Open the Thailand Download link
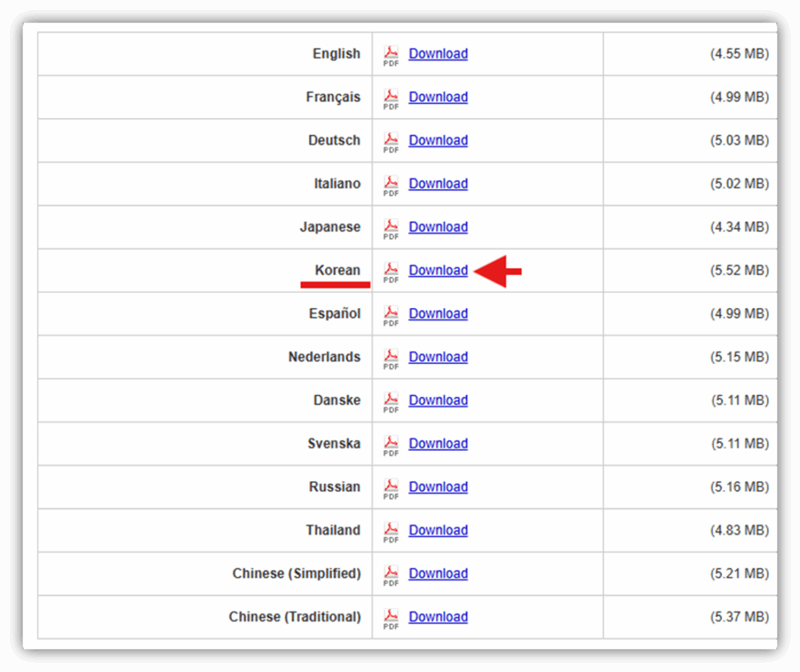 [x=437, y=530]
